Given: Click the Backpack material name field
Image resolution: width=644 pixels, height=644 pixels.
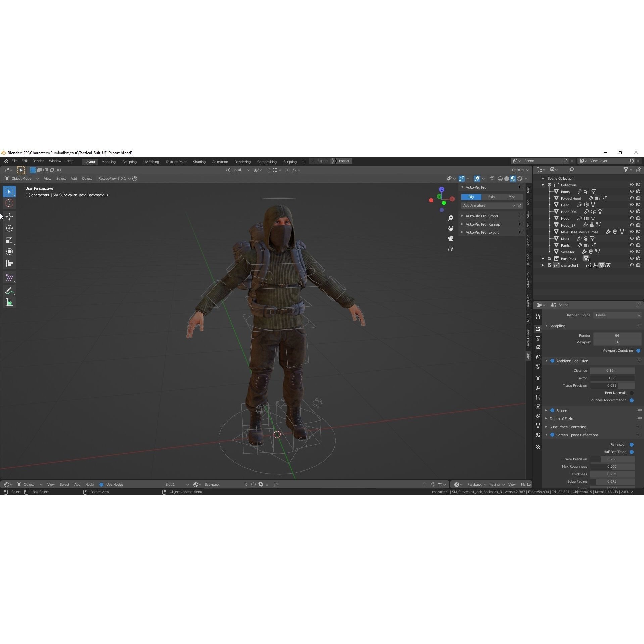Looking at the screenshot, I should pos(223,485).
